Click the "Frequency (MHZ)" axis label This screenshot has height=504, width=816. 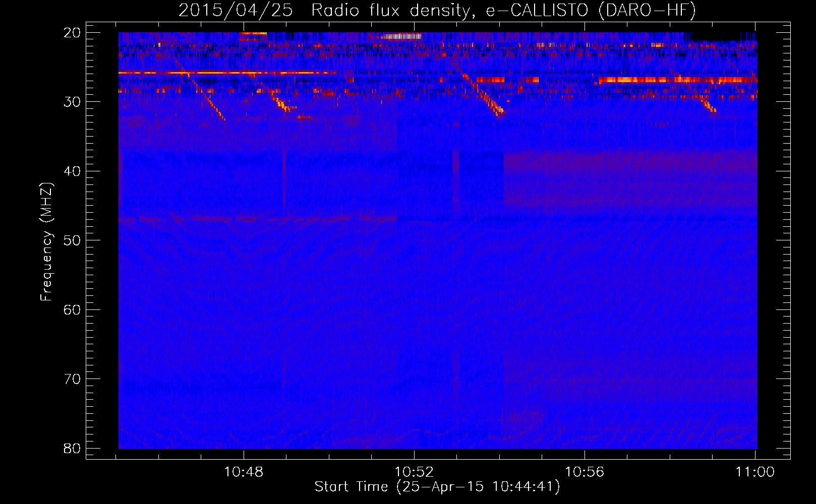(46, 242)
